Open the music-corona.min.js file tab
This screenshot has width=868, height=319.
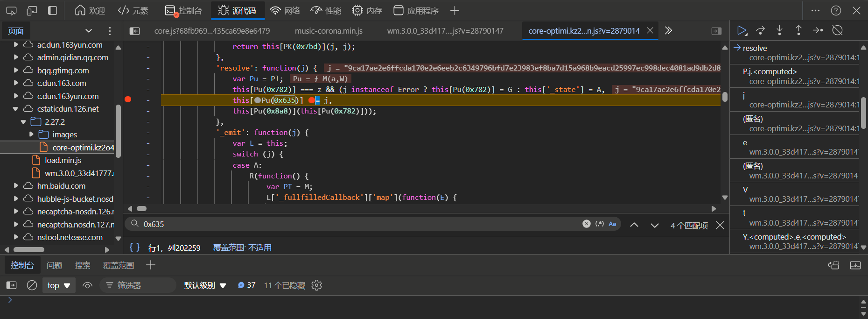pos(329,31)
